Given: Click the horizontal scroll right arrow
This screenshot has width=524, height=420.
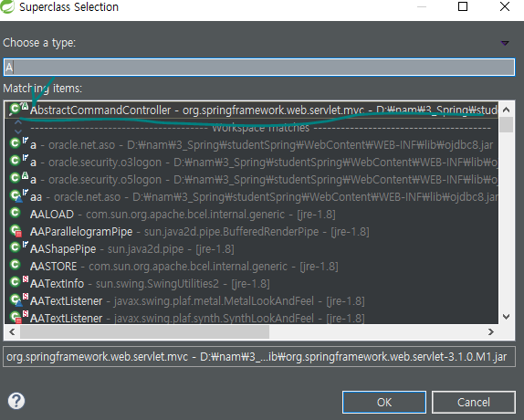Looking at the screenshot, I should point(490,331).
